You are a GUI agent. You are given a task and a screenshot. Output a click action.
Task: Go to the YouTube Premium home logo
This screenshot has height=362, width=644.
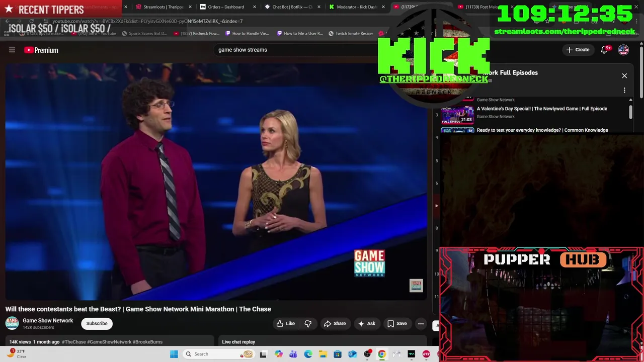point(41,50)
